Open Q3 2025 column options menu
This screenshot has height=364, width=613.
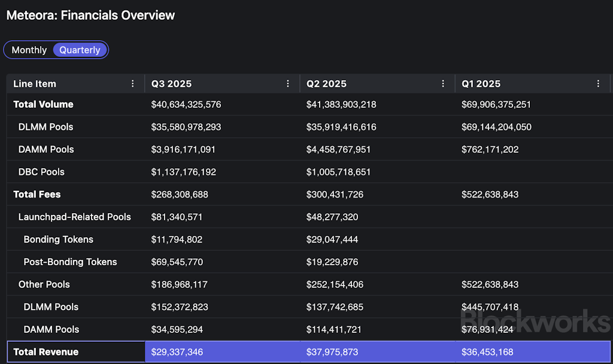tap(288, 84)
